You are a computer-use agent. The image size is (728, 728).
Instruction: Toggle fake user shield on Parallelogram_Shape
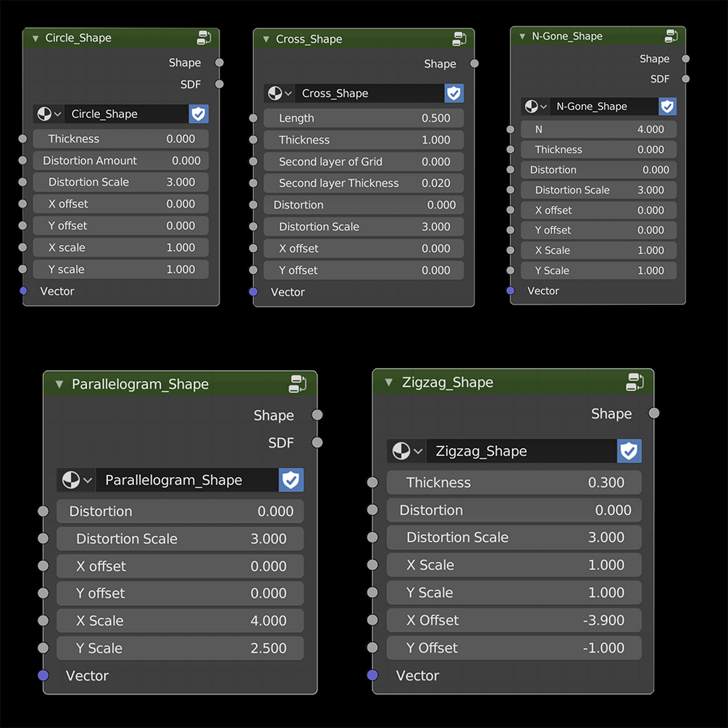click(291, 480)
